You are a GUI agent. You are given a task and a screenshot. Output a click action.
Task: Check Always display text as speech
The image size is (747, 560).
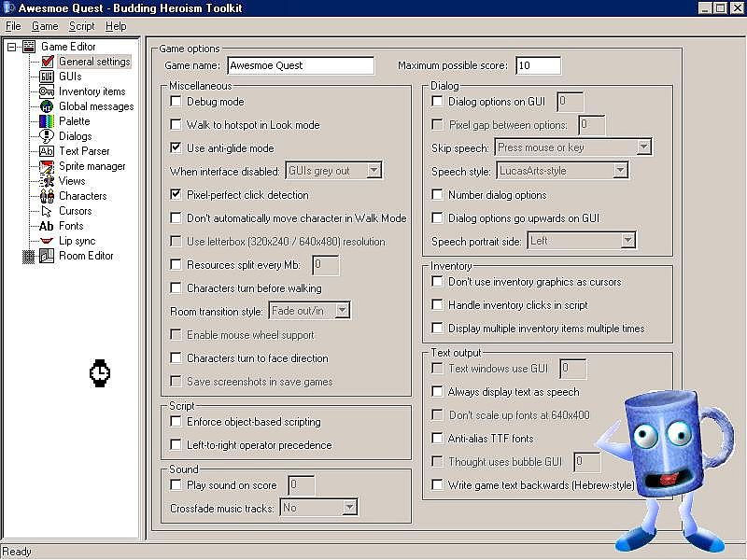[x=437, y=391]
